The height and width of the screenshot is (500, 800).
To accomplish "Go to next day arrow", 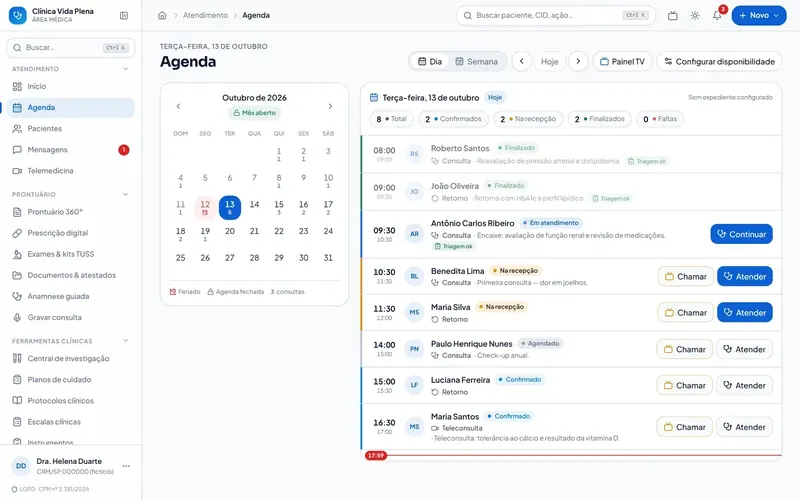I will [578, 61].
